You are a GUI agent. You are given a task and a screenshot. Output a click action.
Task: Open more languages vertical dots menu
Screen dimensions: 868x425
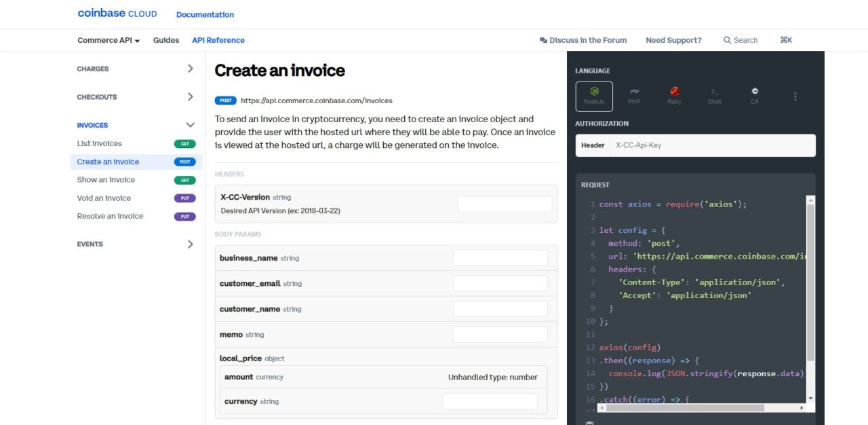coord(795,96)
